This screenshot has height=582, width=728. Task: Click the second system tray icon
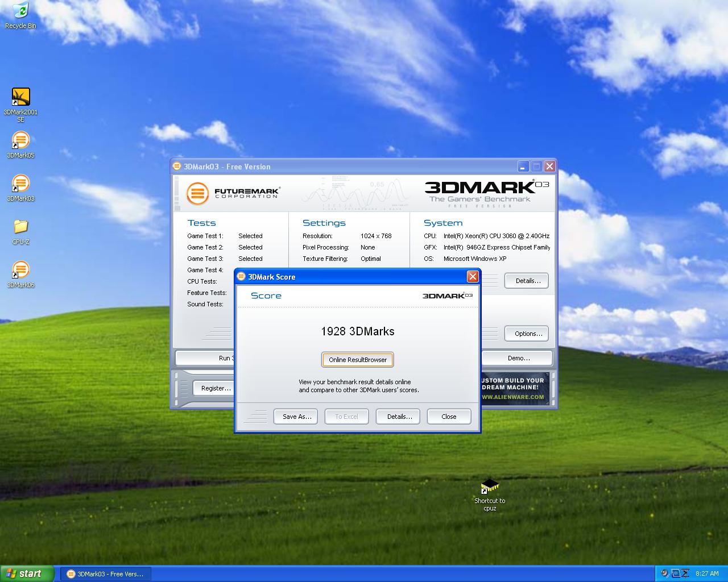coord(675,573)
